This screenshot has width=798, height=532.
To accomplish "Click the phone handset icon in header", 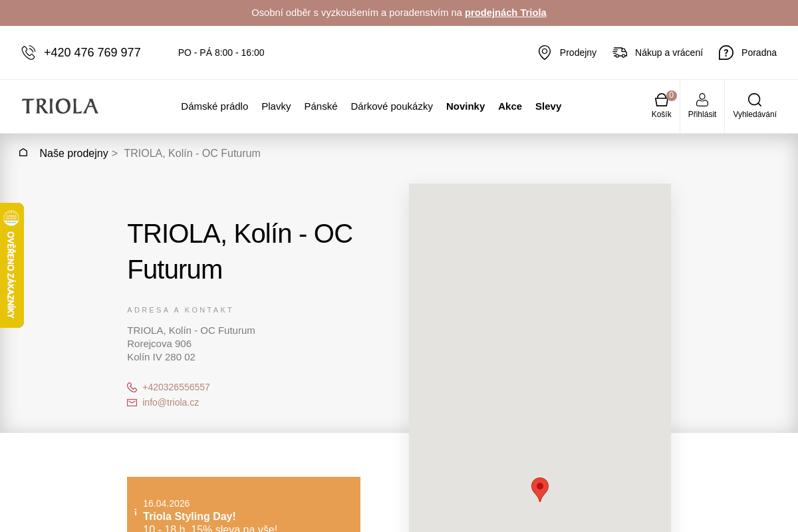I will click(28, 53).
